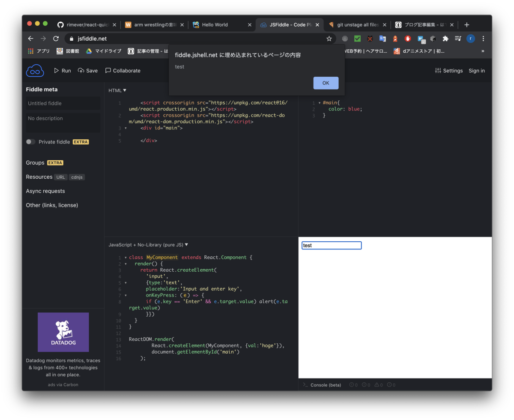
Task: Expand the Resources section
Action: pyautogui.click(x=39, y=177)
